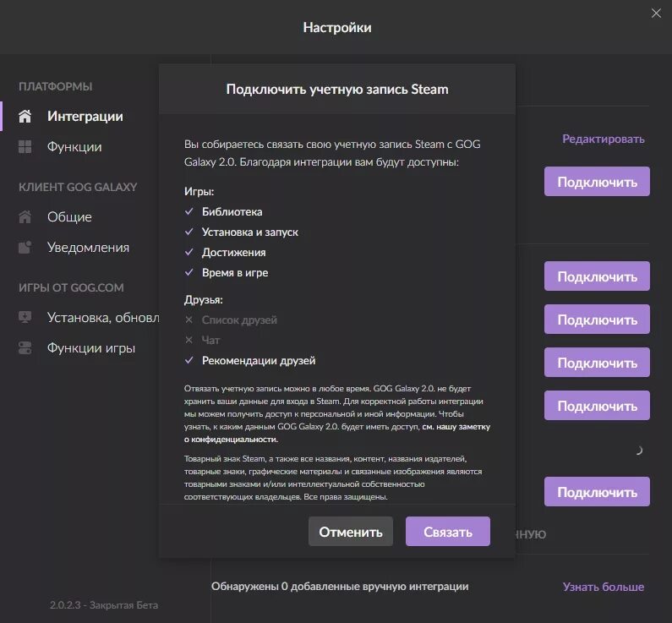Click the Общие house icon

(x=25, y=216)
